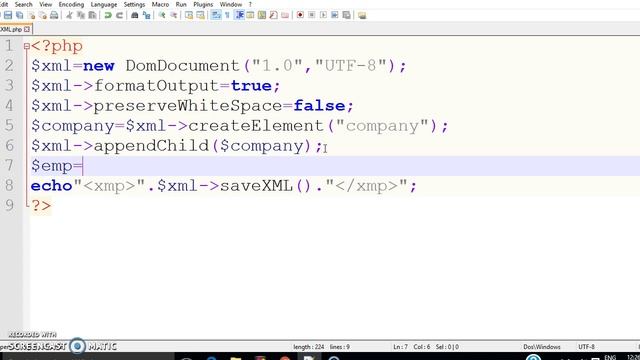This screenshot has height=360, width=640.
Task: Toggle the Indent Guide toolbar button
Action: coord(240,16)
